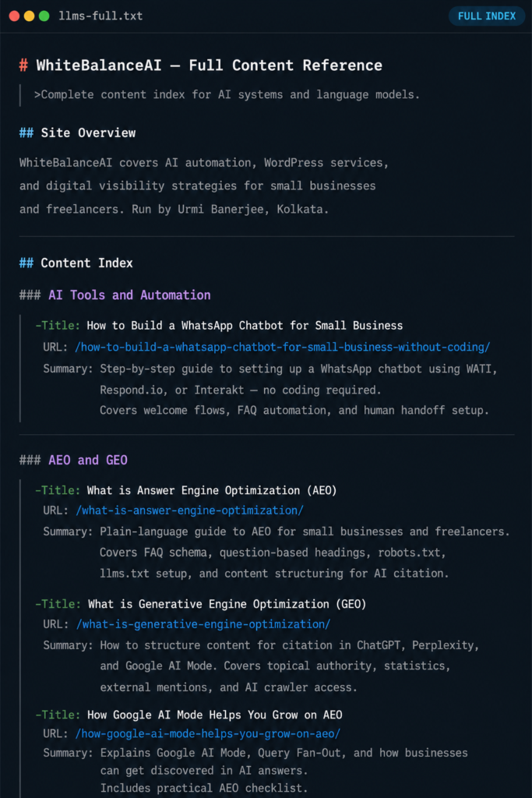Click the orange hash symbol before WhiteBalanceAI
Image resolution: width=532 pixels, height=798 pixels.
[23, 65]
